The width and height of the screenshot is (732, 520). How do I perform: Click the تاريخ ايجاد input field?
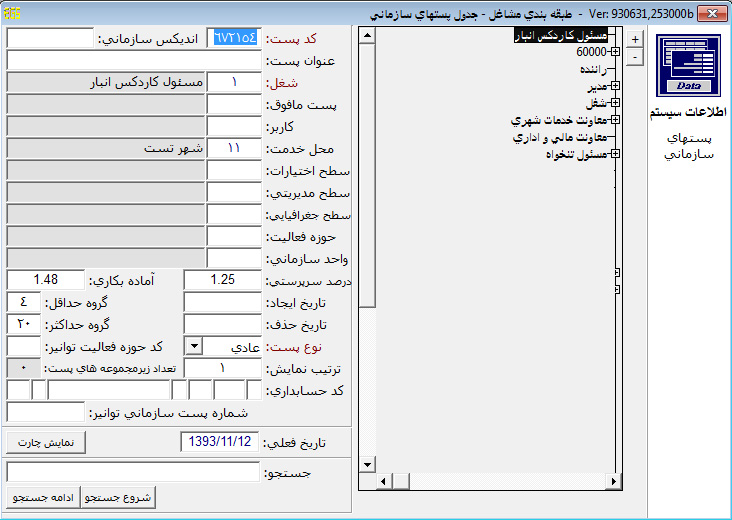pyautogui.click(x=223, y=302)
